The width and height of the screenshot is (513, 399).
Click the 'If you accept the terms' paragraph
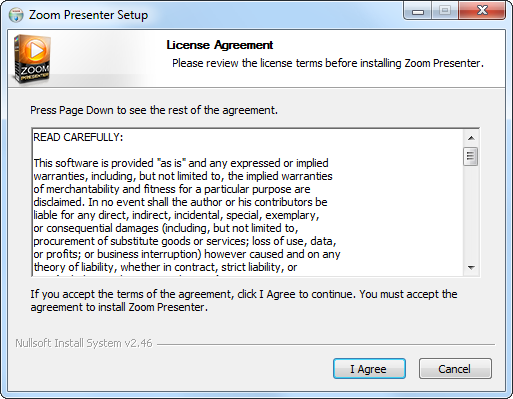[x=244, y=301]
